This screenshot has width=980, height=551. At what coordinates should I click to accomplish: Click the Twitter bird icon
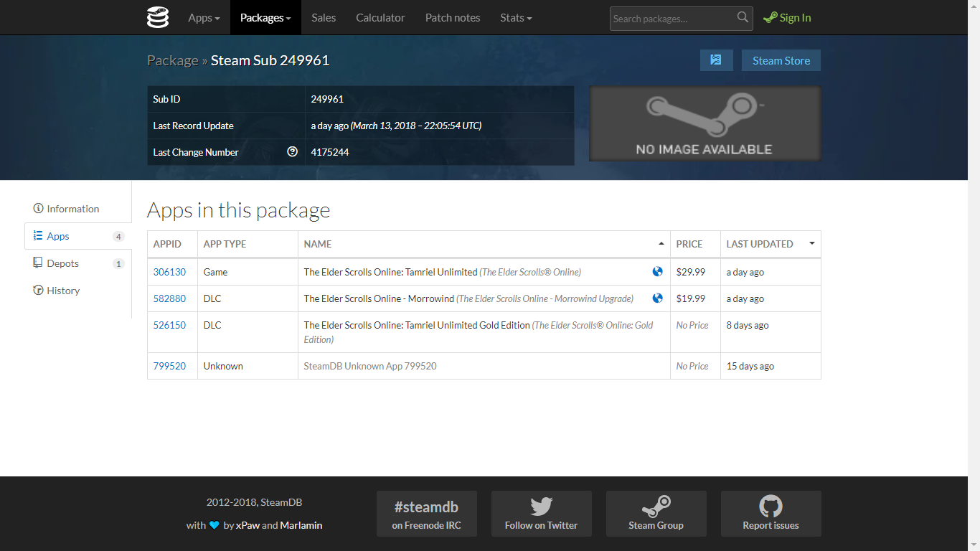(542, 507)
